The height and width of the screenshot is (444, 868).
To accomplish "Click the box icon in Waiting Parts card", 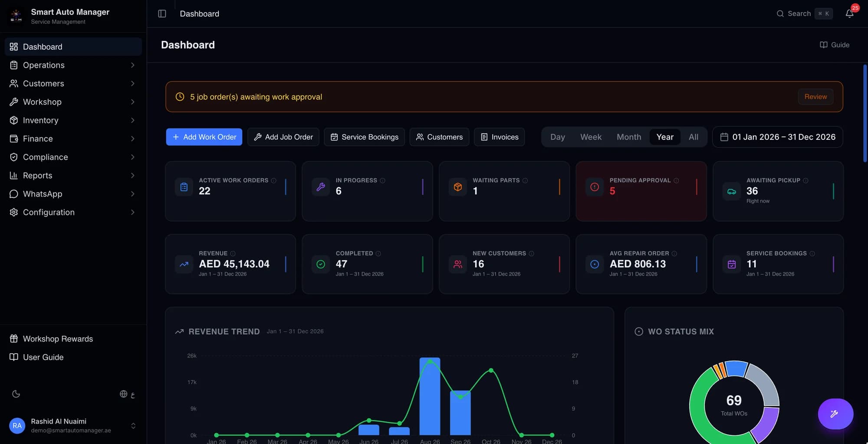I will click(458, 187).
